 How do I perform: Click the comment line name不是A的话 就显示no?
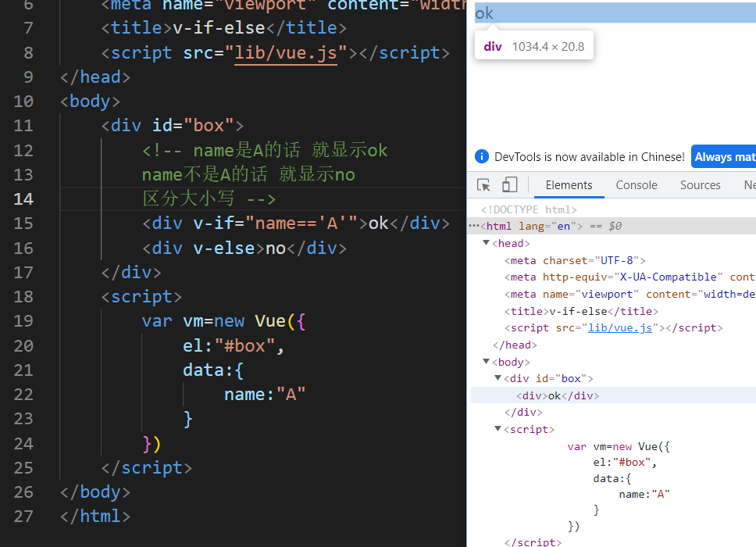(x=248, y=174)
